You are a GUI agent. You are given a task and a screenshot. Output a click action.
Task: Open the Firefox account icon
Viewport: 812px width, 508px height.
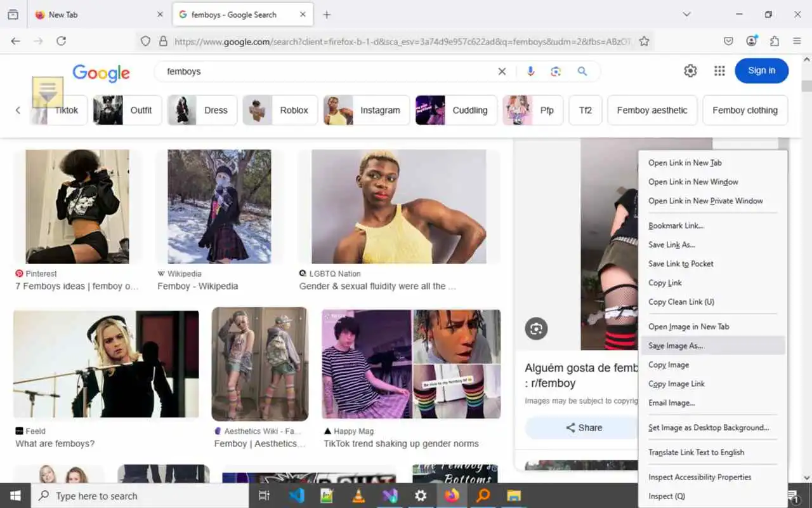point(752,41)
